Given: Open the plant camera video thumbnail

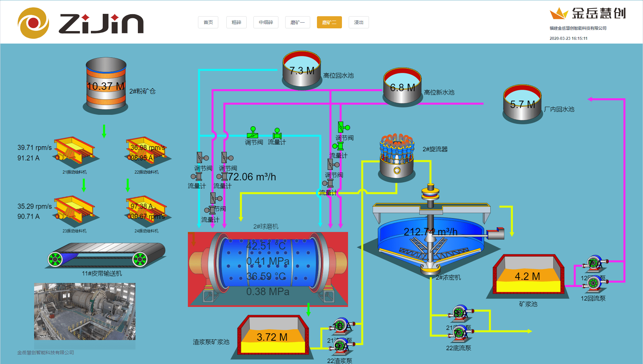Looking at the screenshot, I should [x=84, y=311].
